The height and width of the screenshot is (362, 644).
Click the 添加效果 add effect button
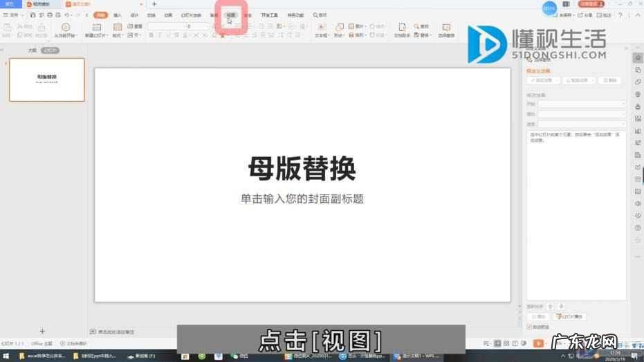(543, 80)
